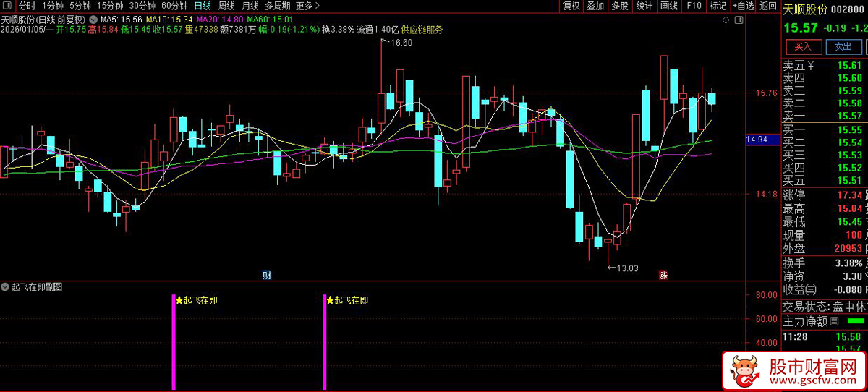868x392 pixels.
Task: Click the 净资 3.30 row
Action: [x=824, y=276]
